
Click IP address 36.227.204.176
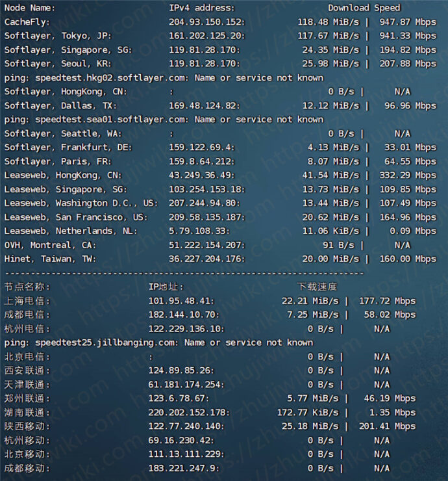pyautogui.click(x=207, y=259)
